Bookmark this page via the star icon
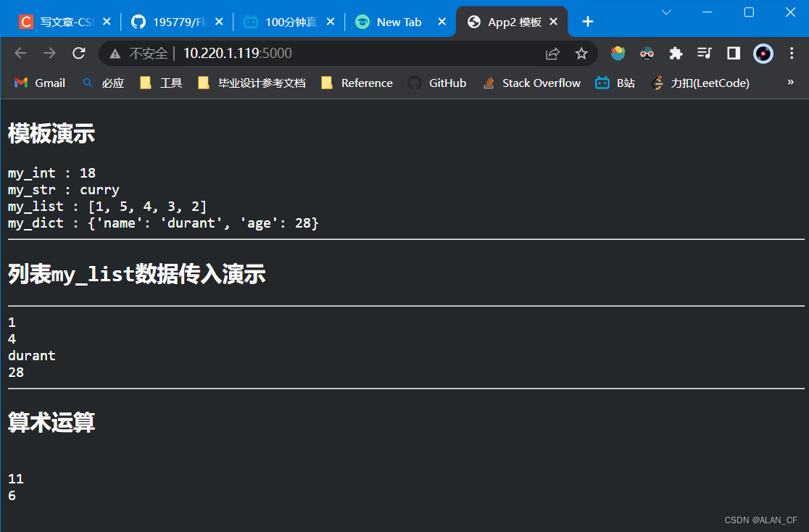The width and height of the screenshot is (809, 532). coord(581,53)
